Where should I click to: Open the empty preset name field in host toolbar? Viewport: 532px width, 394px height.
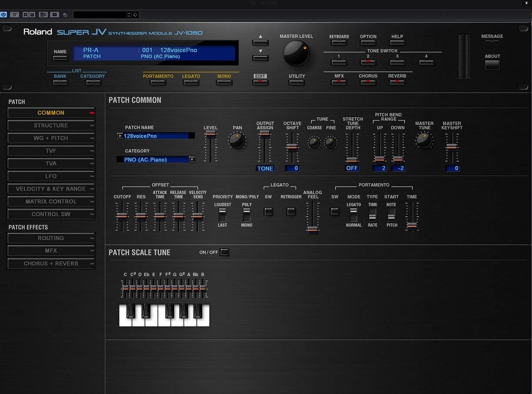coord(100,15)
